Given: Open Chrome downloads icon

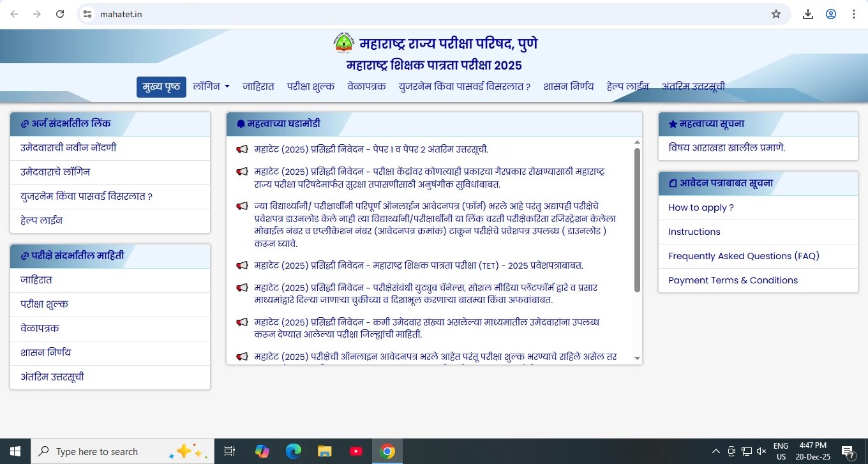Looking at the screenshot, I should tap(808, 14).
